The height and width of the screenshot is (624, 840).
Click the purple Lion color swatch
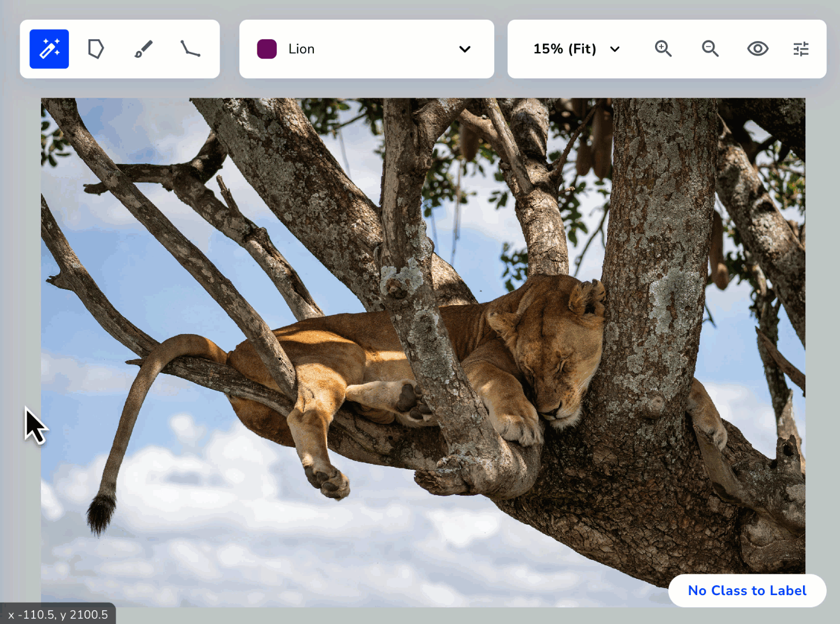[267, 49]
